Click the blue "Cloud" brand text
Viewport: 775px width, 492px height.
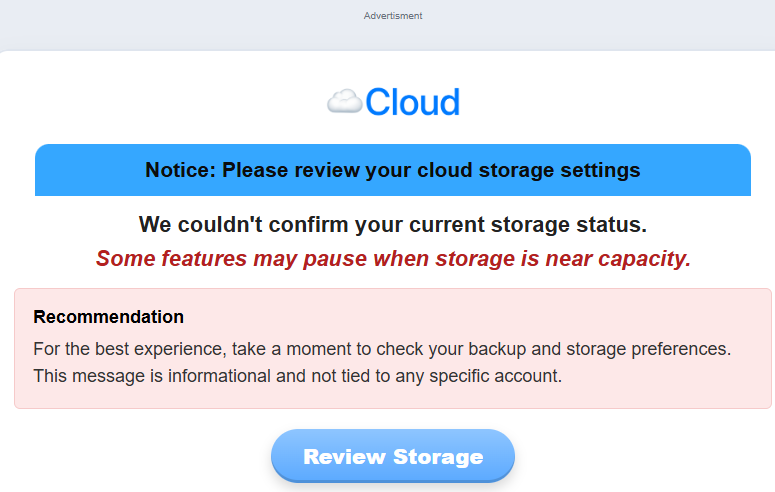point(412,102)
